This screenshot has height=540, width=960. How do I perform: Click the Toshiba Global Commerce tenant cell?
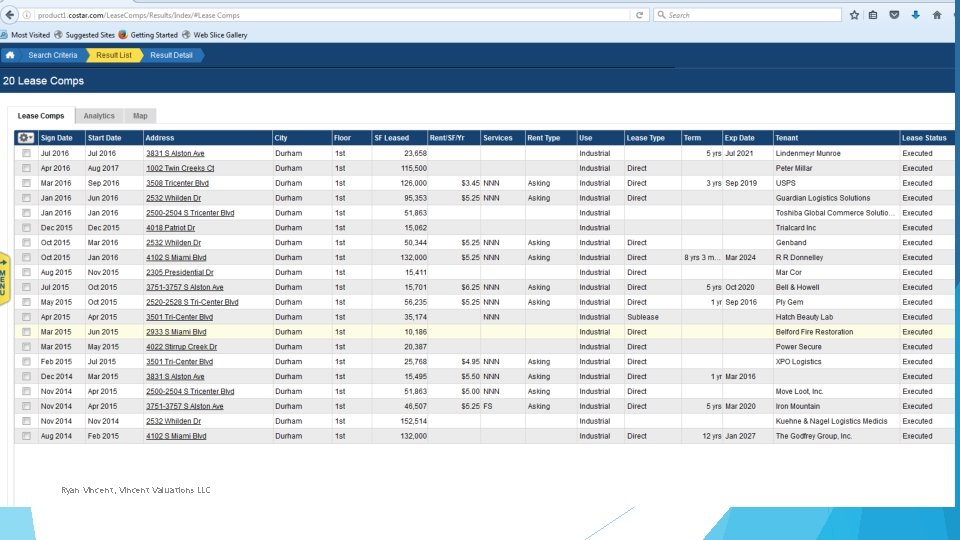(835, 213)
